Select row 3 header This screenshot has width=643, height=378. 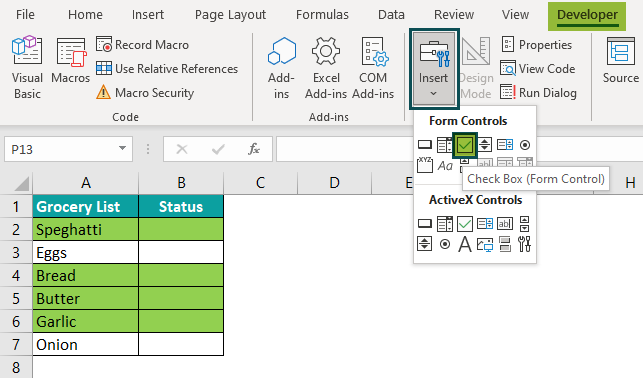click(x=16, y=253)
